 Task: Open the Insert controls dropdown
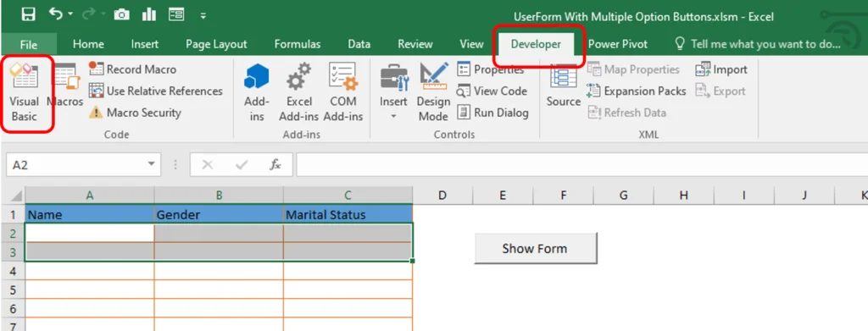pyautogui.click(x=393, y=92)
